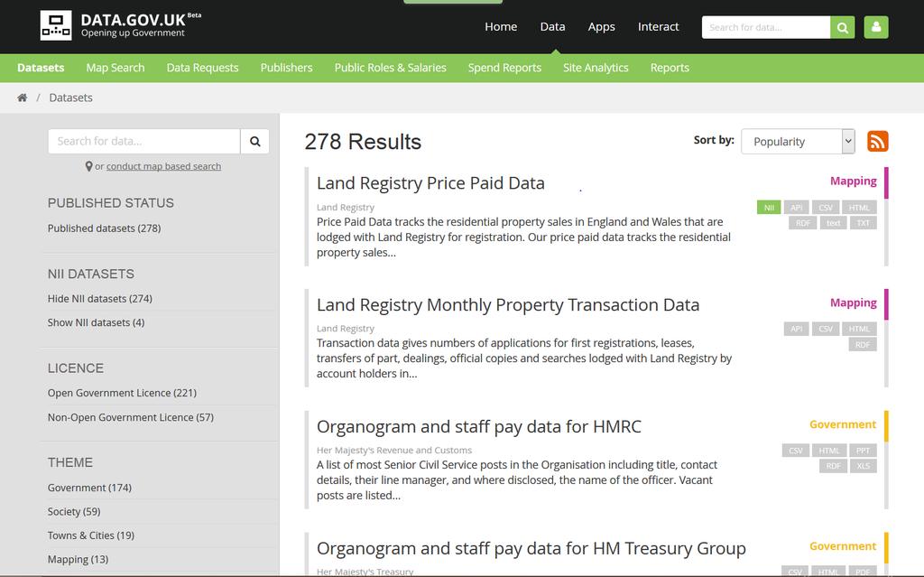Screen dimensions: 924x577
Task: Open Organogram and staff pay data for HMRC
Action: [x=479, y=426]
